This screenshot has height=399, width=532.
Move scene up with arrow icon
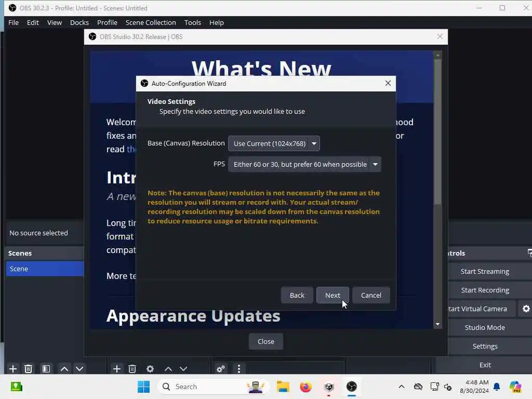(x=64, y=369)
